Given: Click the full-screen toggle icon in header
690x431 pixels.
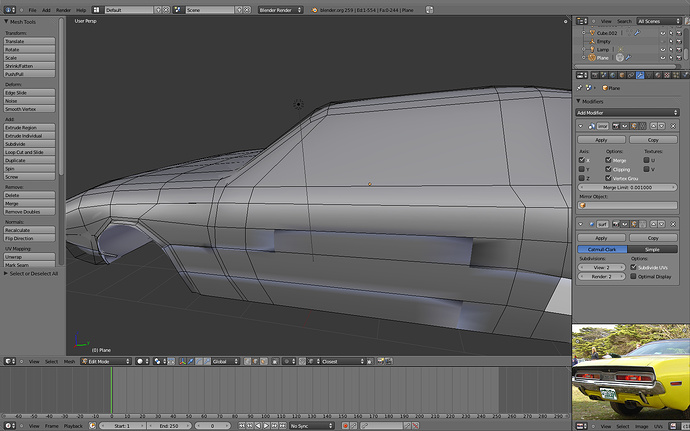Looking at the screenshot, I should pyautogui.click(x=429, y=10).
